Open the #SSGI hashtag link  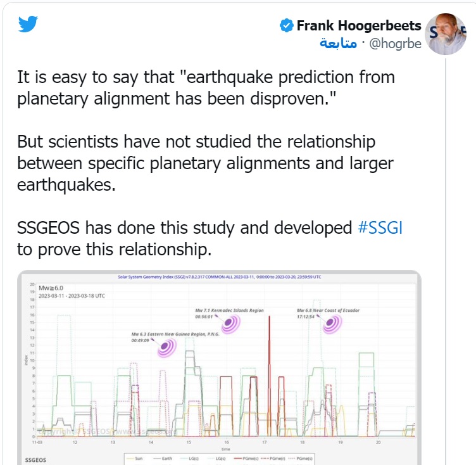[380, 227]
